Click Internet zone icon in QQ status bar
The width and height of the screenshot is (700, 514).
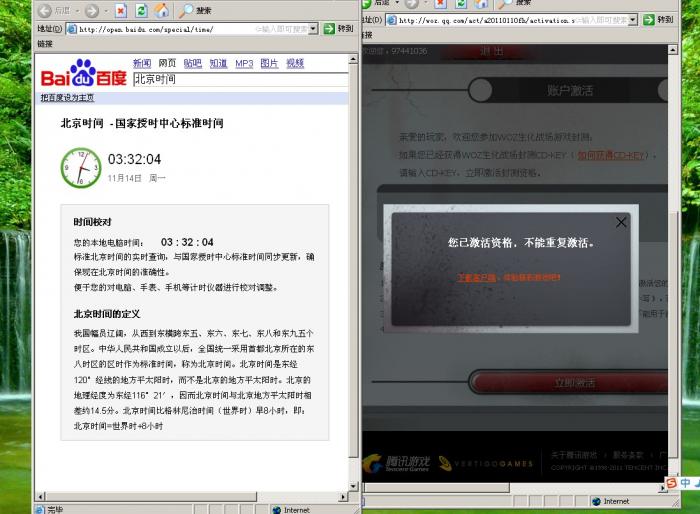tap(596, 501)
